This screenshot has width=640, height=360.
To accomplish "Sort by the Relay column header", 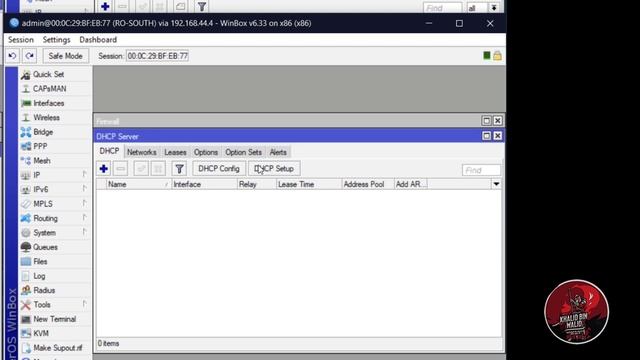I will 257,184.
